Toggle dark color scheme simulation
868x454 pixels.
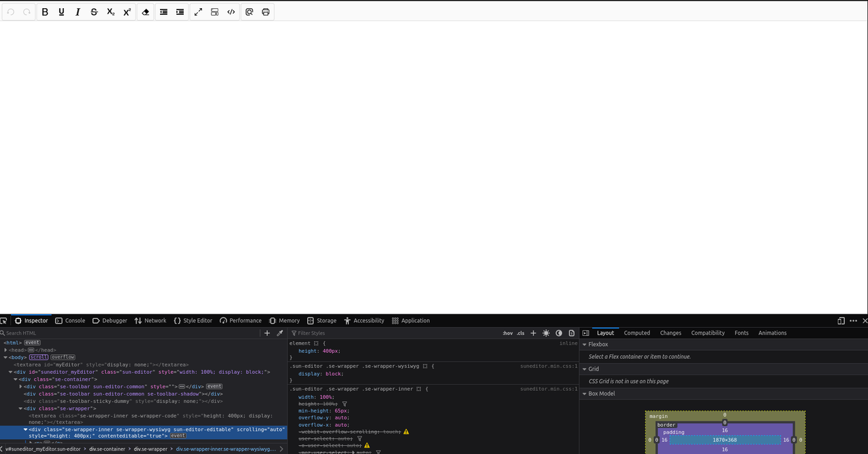[559, 333]
